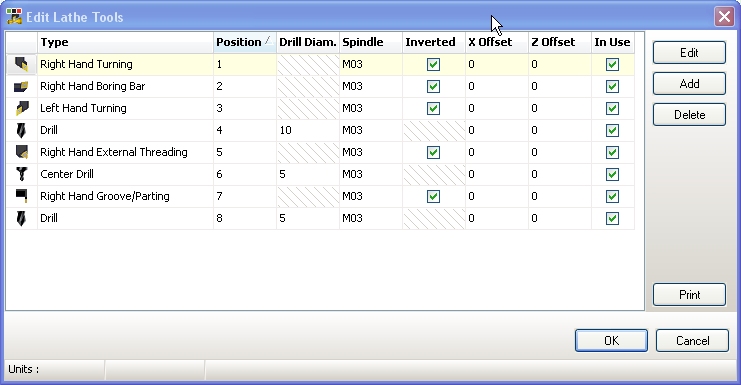This screenshot has width=741, height=385.
Task: Select the Center Drill tool icon
Action: point(21,174)
